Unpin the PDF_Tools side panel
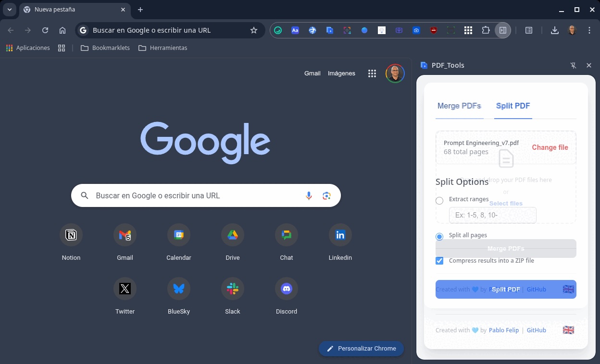600x364 pixels. click(x=573, y=65)
